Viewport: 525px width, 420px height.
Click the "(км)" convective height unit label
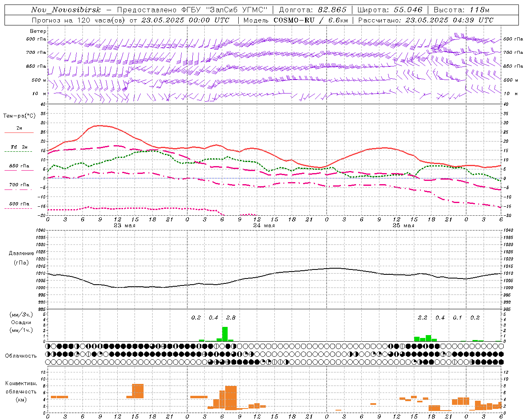21,399
